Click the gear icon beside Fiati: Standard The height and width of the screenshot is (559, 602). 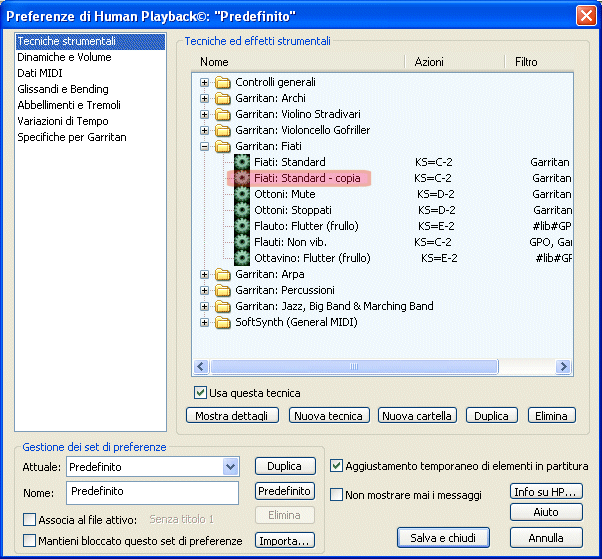click(241, 162)
